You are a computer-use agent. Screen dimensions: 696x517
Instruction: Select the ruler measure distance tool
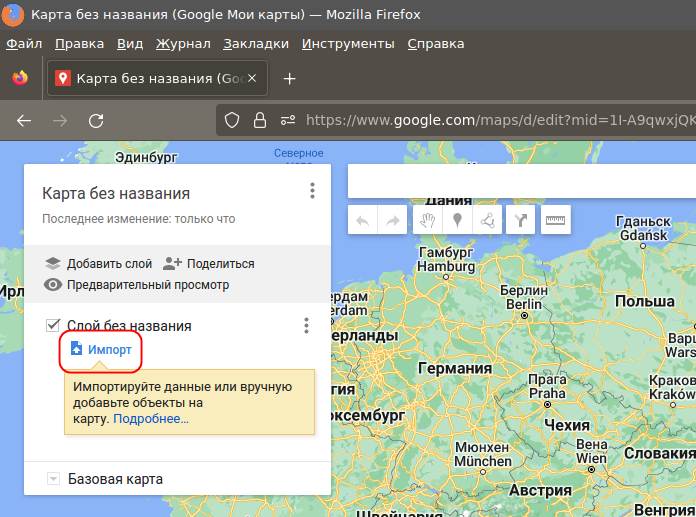(555, 220)
